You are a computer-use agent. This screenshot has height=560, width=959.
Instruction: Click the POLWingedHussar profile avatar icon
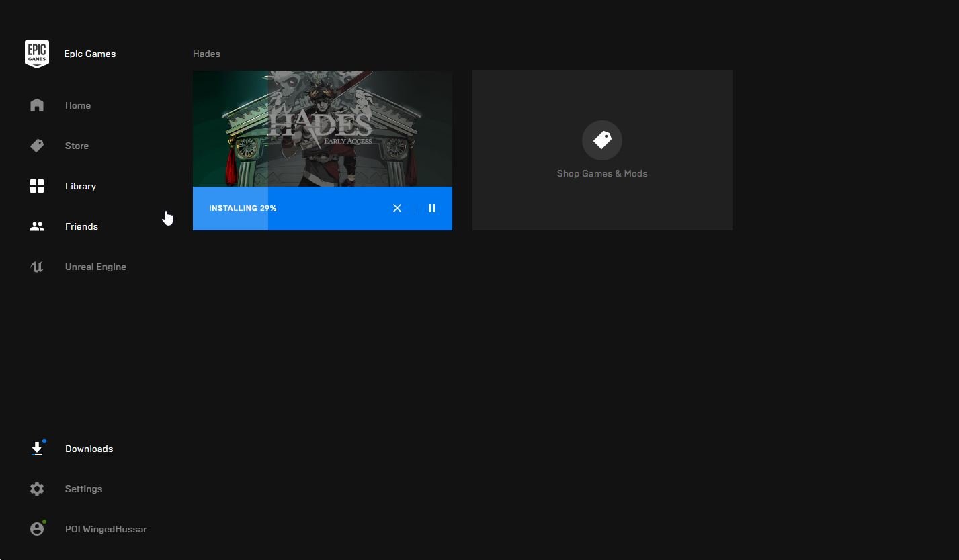tap(37, 529)
